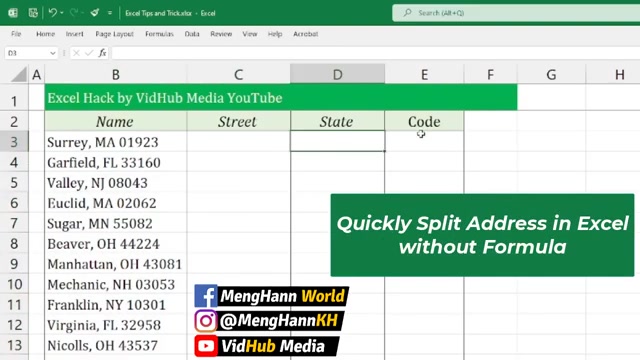The image size is (640, 360).
Task: Select the cell containing Surrey, MA 01923
Action: click(116, 142)
